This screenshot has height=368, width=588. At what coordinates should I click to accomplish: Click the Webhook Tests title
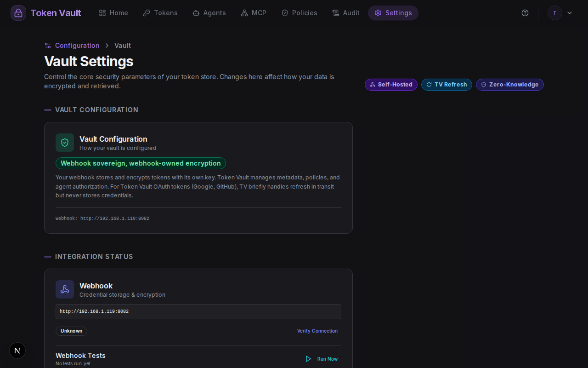[x=80, y=356]
